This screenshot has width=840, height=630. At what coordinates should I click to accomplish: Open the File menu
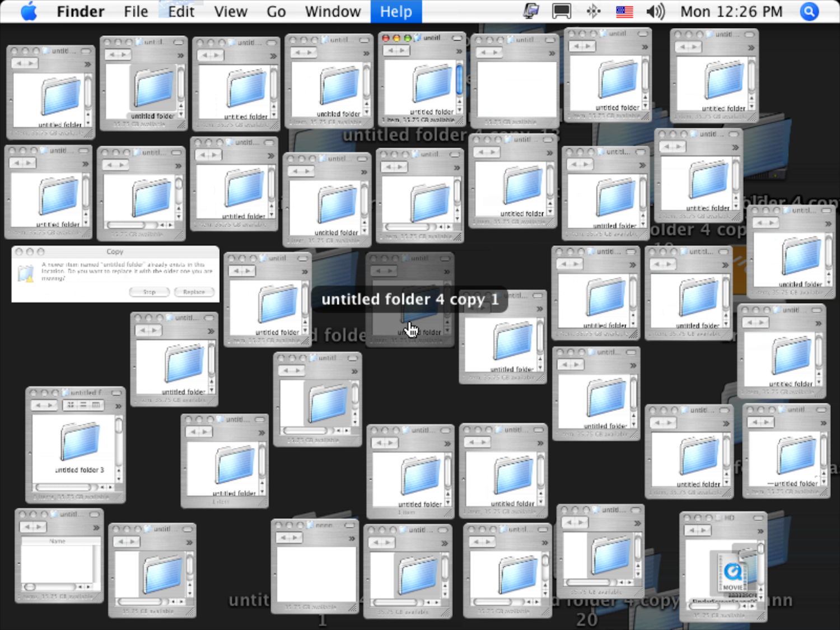[136, 11]
